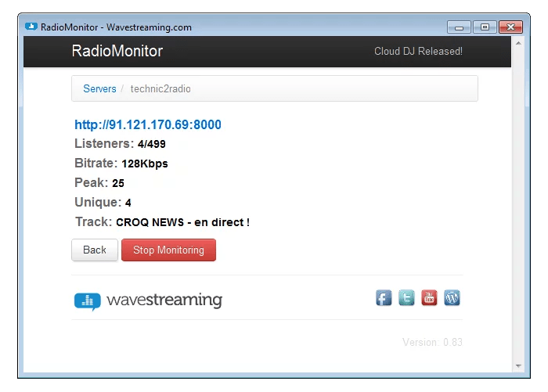Go to Servers in the breadcrumb
Screen dimensions: 548x392
(99, 89)
